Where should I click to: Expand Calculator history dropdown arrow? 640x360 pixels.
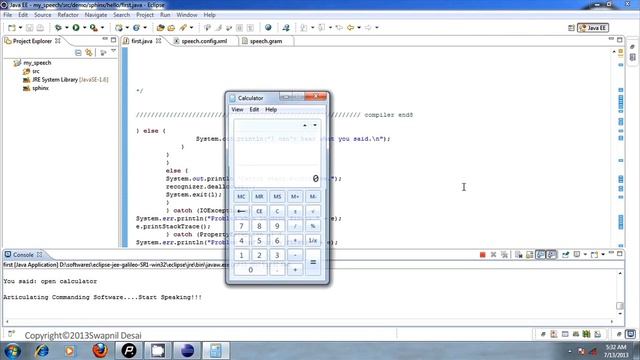pyautogui.click(x=315, y=125)
